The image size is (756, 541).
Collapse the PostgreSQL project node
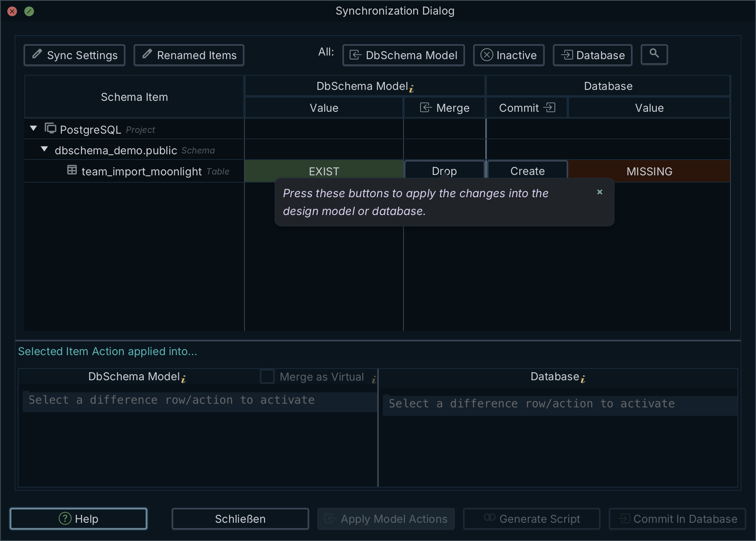pyautogui.click(x=34, y=128)
